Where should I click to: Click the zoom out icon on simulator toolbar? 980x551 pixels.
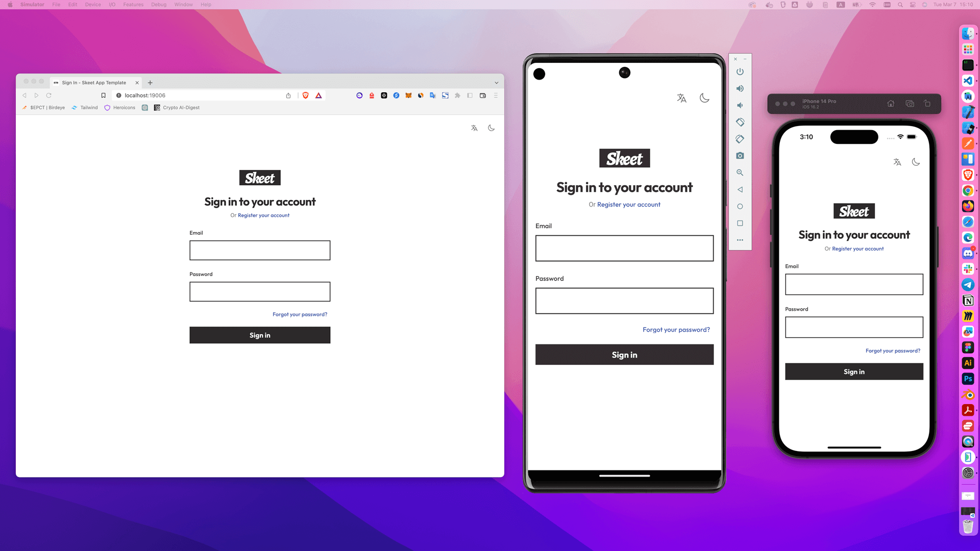pyautogui.click(x=741, y=172)
